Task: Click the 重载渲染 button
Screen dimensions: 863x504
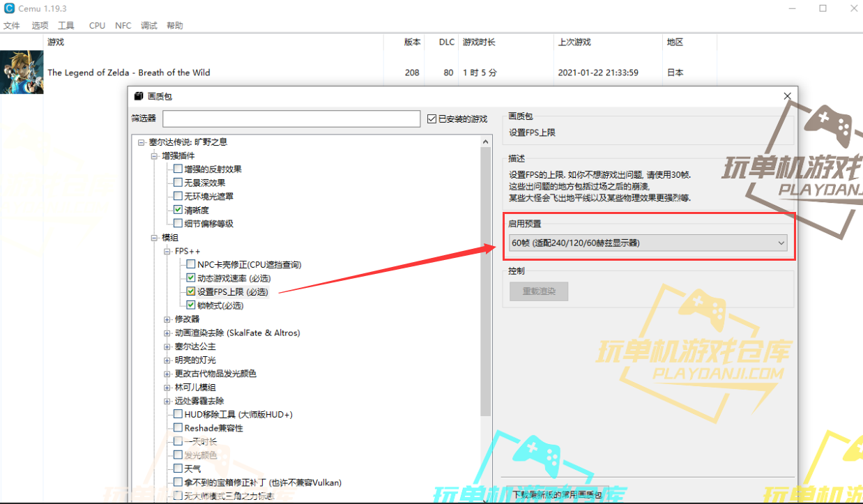Action: click(538, 291)
